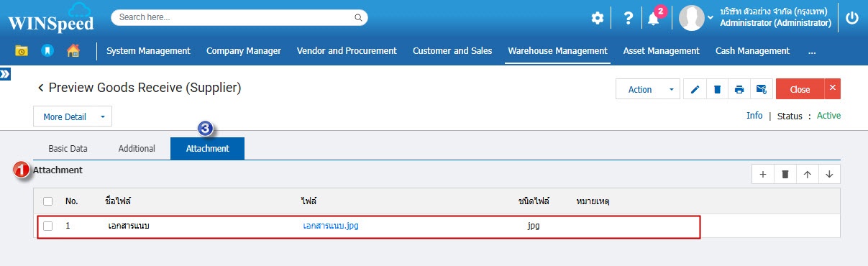Screen dimensions: 868x266
Task: Click the power logout icon
Action: coord(852,18)
